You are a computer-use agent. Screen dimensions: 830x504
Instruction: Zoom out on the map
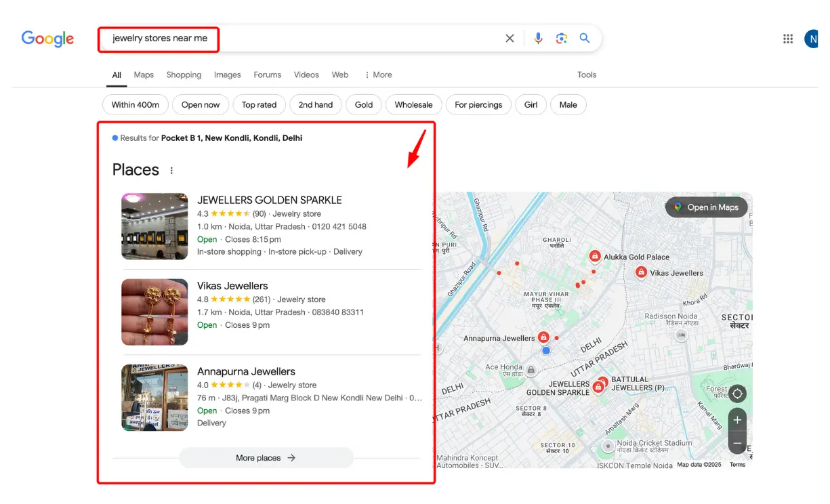(737, 444)
